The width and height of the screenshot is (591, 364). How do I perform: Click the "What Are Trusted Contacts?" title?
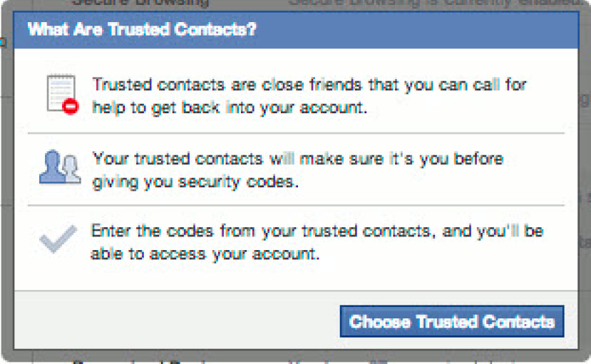tap(142, 31)
